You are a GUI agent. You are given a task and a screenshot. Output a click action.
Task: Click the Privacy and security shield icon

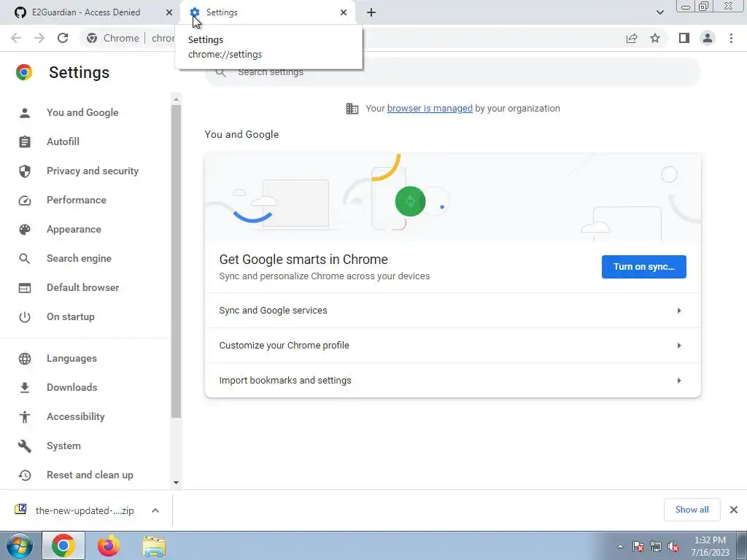tap(25, 171)
